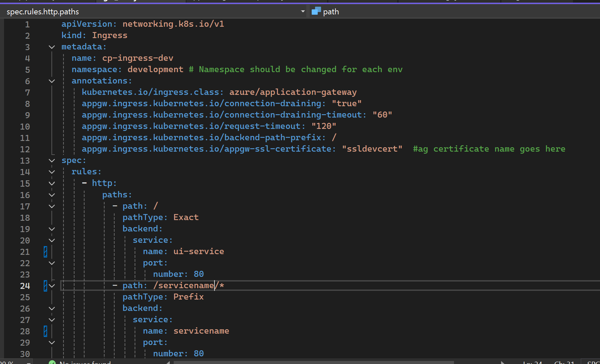Click the green No issues found check icon
600x364 pixels.
(x=52, y=362)
